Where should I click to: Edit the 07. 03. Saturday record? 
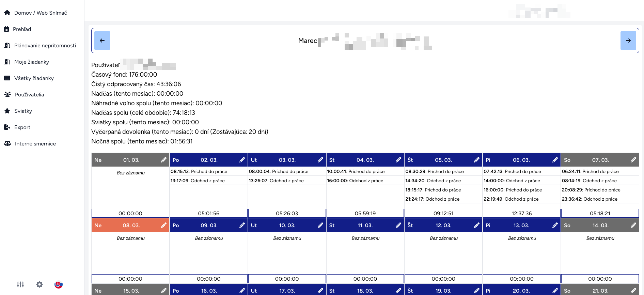[633, 160]
